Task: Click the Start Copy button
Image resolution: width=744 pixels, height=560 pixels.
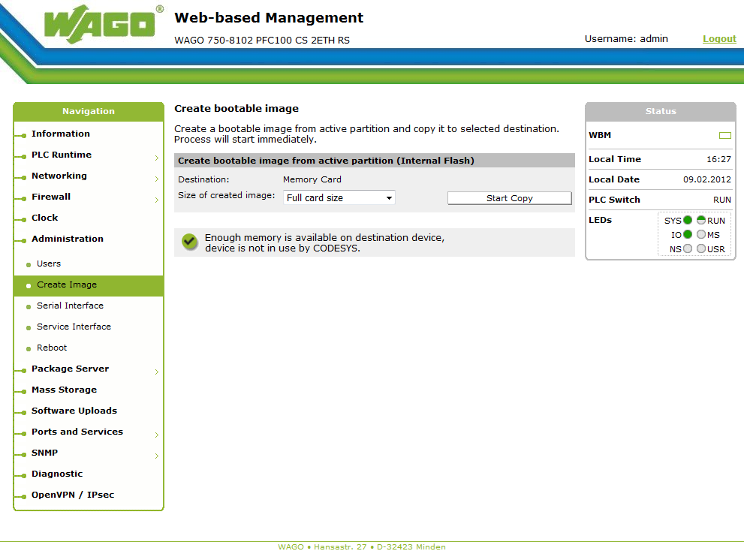Action: [510, 198]
